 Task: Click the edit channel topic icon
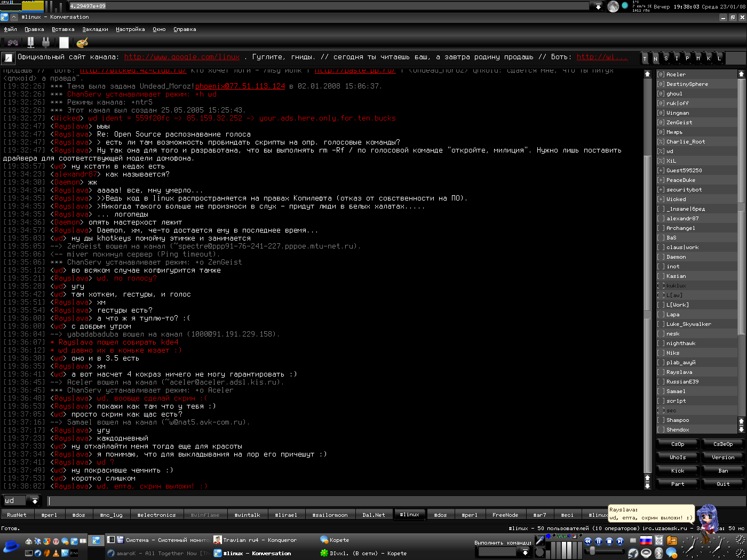(x=8, y=58)
